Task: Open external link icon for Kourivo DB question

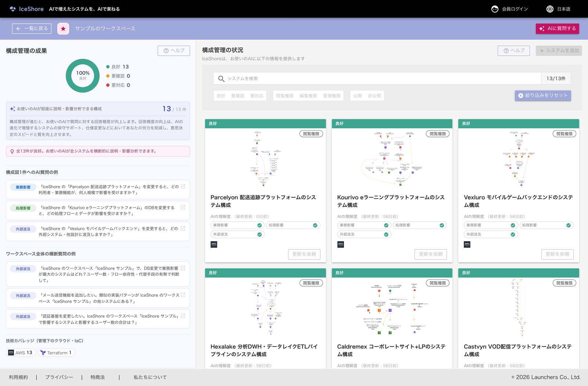Action: 183,208
